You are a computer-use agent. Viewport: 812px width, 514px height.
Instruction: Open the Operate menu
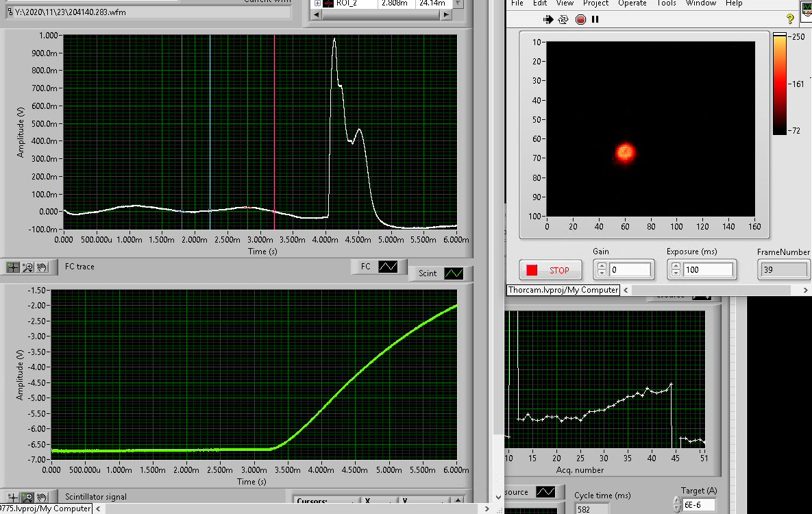click(x=632, y=3)
